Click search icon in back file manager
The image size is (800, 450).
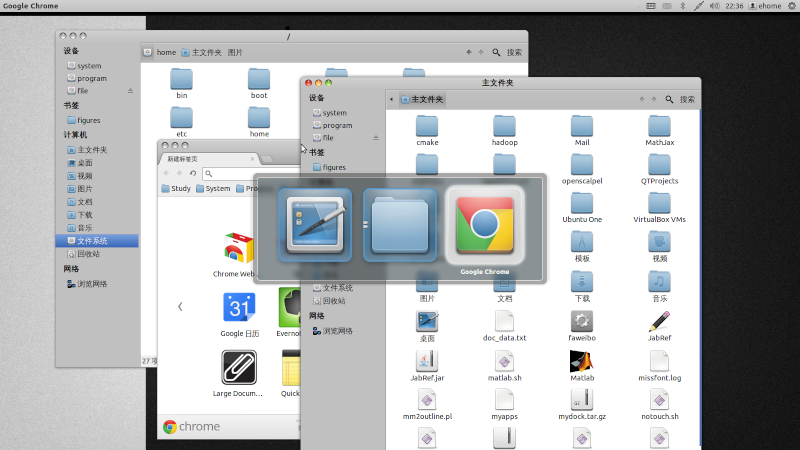[496, 53]
